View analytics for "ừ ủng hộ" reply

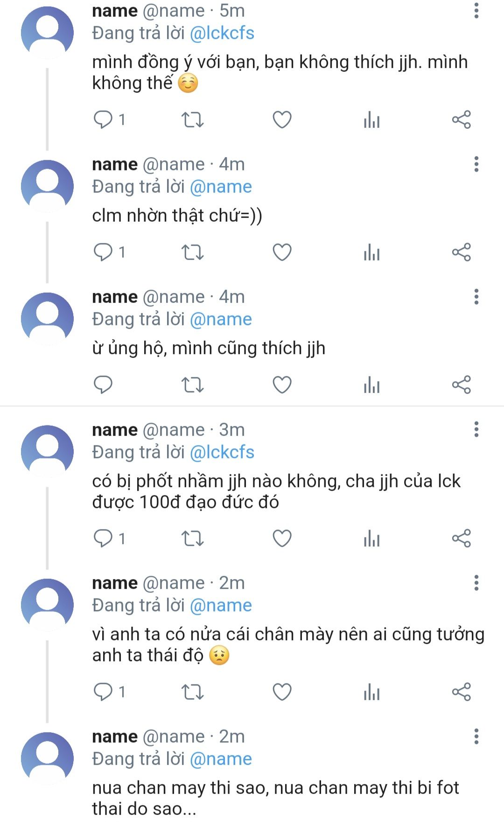tap(371, 385)
